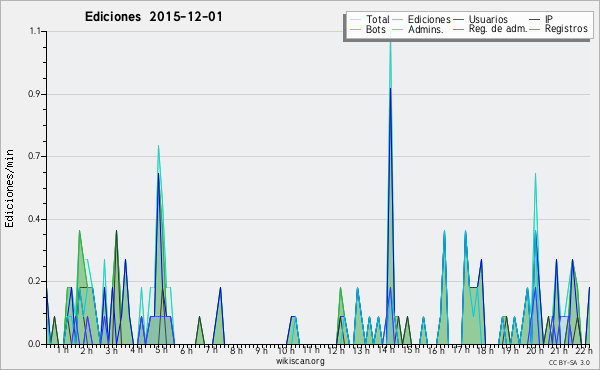The height and width of the screenshot is (370, 600).
Task: Click the CC BY-SA 3.0 license text
Action: [x=569, y=363]
